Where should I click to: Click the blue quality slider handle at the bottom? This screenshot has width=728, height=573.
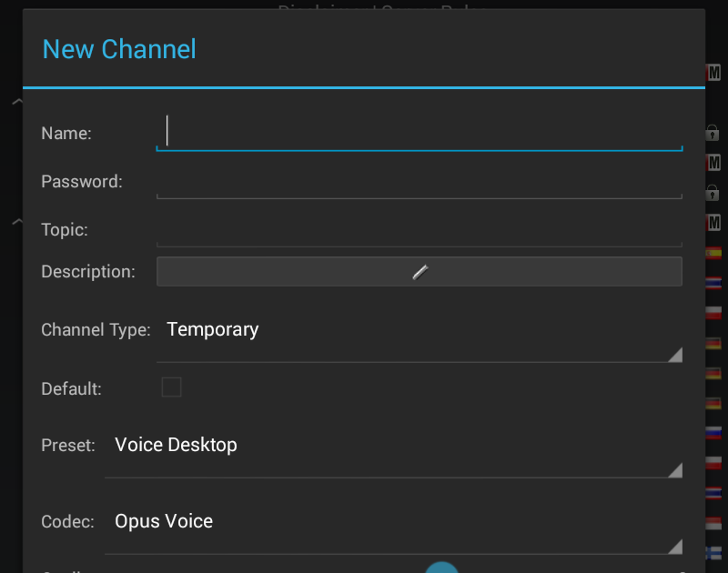click(x=442, y=568)
